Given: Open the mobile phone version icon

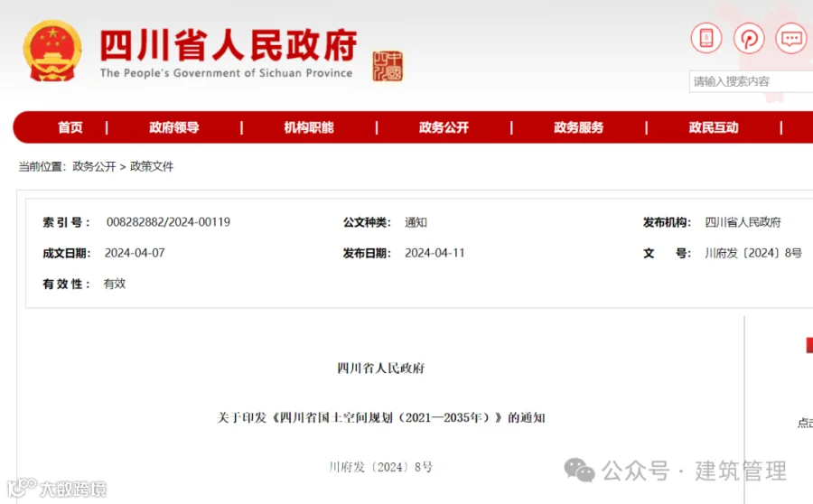Looking at the screenshot, I should [706, 38].
